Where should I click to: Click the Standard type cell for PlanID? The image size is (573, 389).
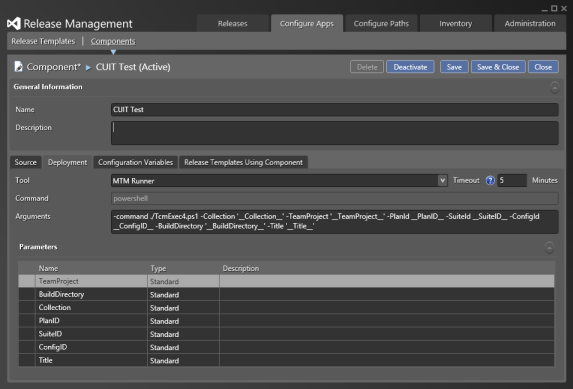click(183, 321)
